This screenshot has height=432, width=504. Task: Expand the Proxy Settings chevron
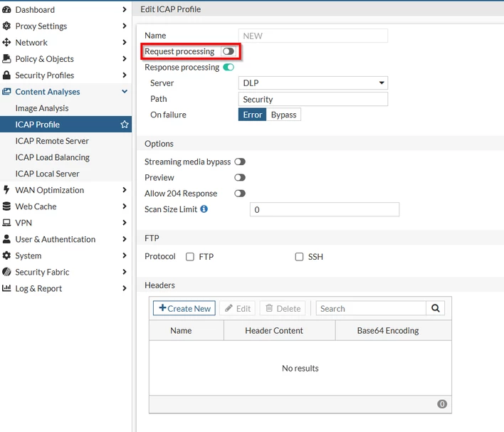(x=125, y=26)
